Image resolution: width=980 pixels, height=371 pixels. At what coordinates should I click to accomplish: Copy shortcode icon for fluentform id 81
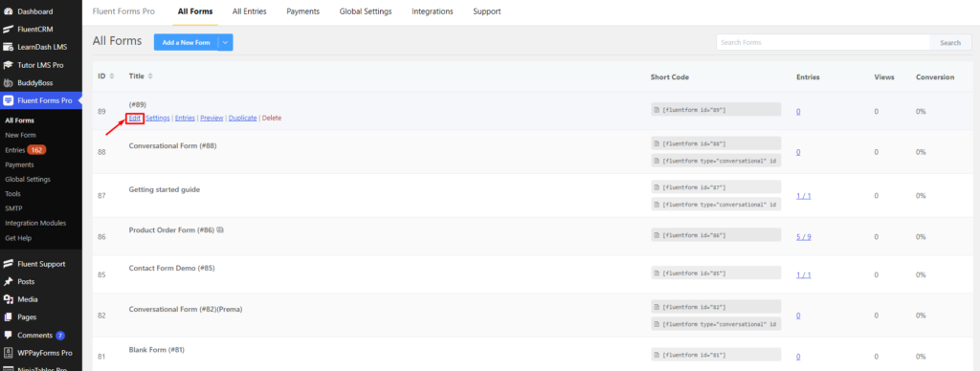657,356
